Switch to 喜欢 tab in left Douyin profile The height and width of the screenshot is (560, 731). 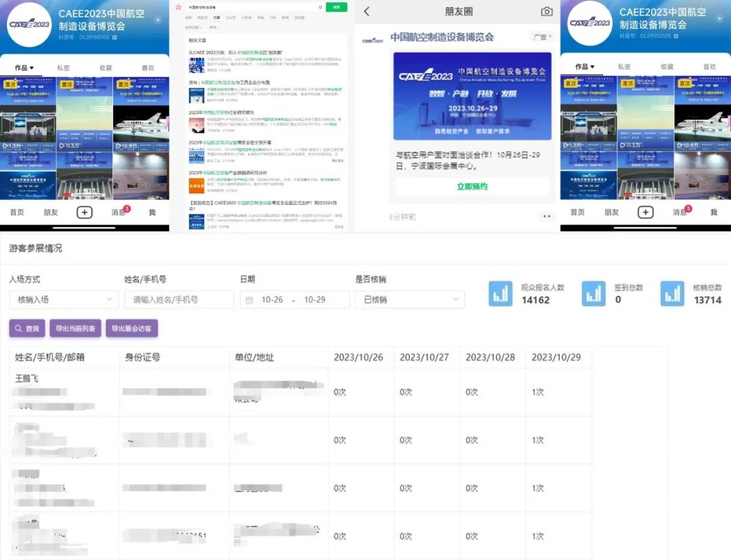click(148, 68)
